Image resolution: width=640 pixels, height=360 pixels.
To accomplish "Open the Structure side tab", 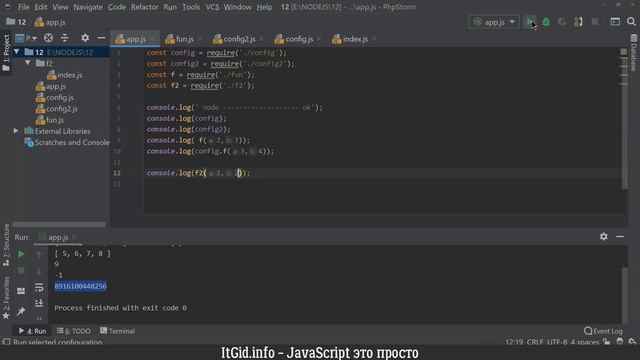I will coord(6,245).
